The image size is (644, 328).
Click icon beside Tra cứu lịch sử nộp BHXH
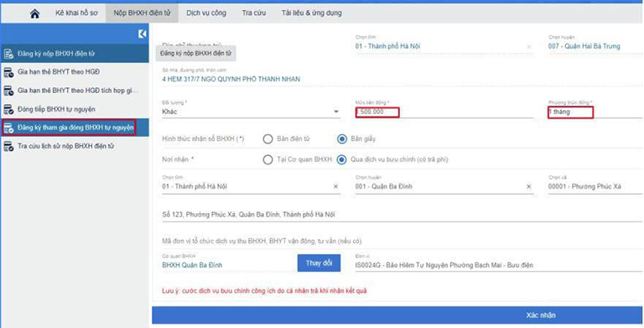pyautogui.click(x=8, y=146)
